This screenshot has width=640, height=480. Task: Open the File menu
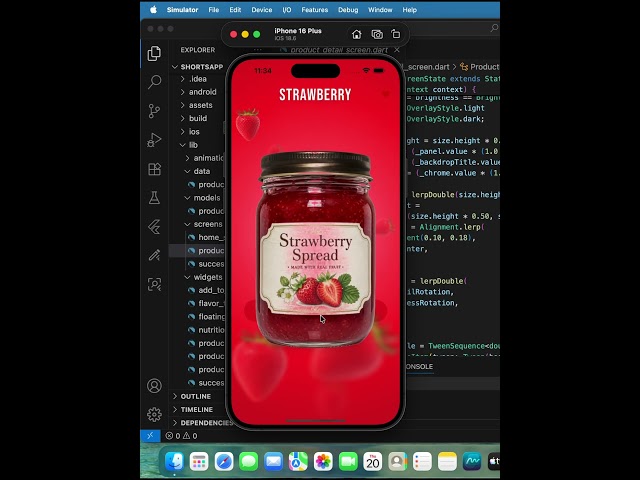[213, 10]
